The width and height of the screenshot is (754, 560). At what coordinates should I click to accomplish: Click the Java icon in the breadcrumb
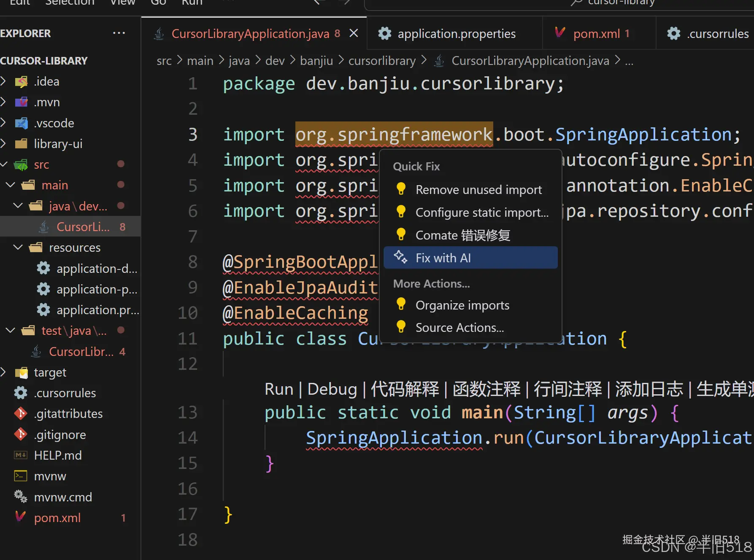coord(439,61)
